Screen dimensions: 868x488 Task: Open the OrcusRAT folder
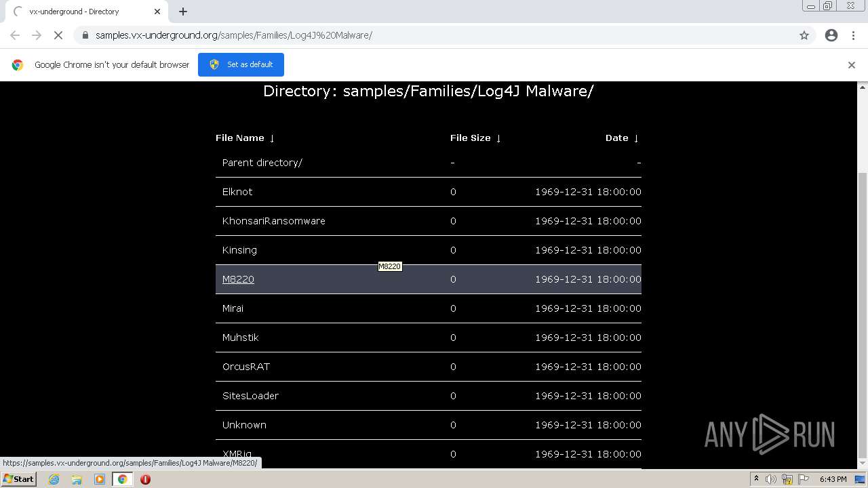coord(246,367)
